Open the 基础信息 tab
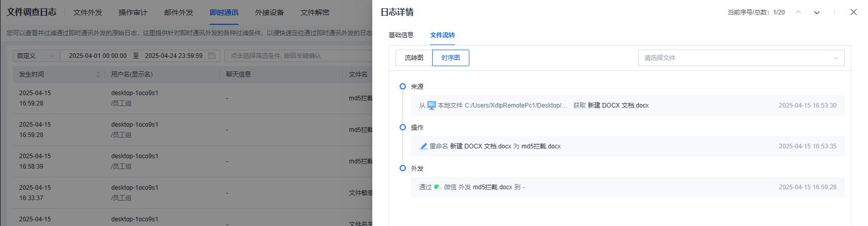 (x=401, y=35)
